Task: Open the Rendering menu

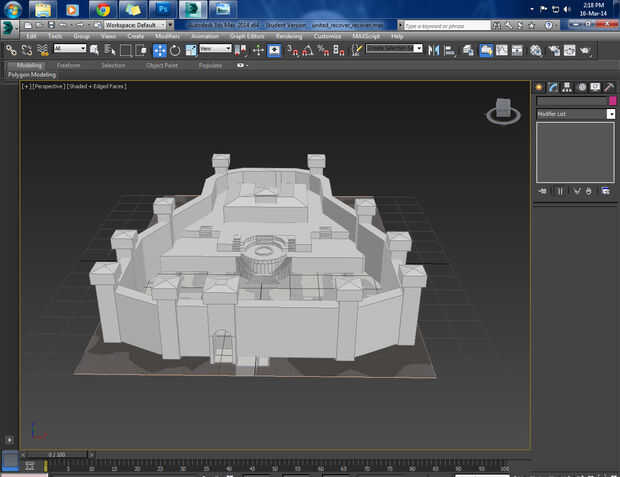Action: (x=288, y=36)
